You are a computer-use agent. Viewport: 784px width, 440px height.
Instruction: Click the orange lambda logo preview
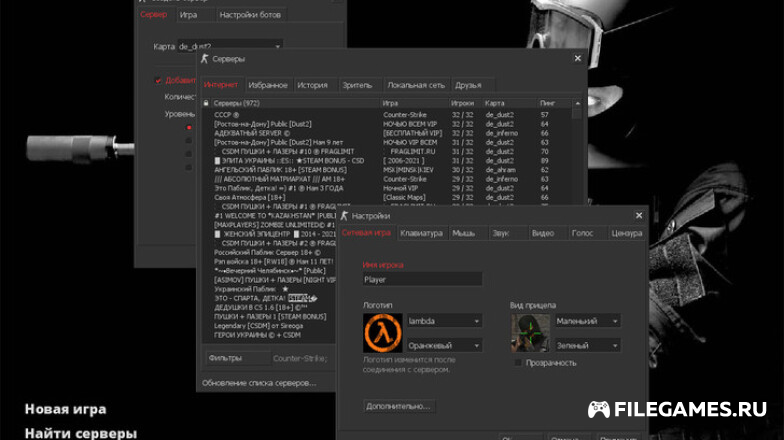click(x=382, y=333)
